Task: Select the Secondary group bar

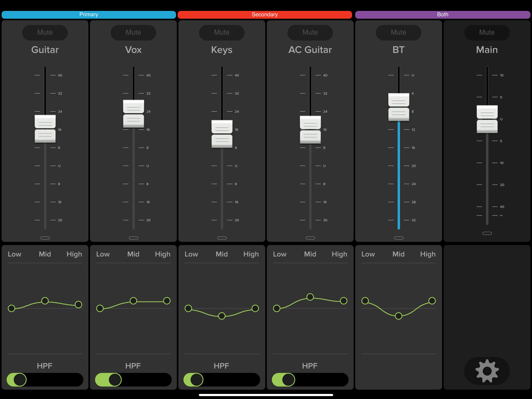Action: click(265, 15)
